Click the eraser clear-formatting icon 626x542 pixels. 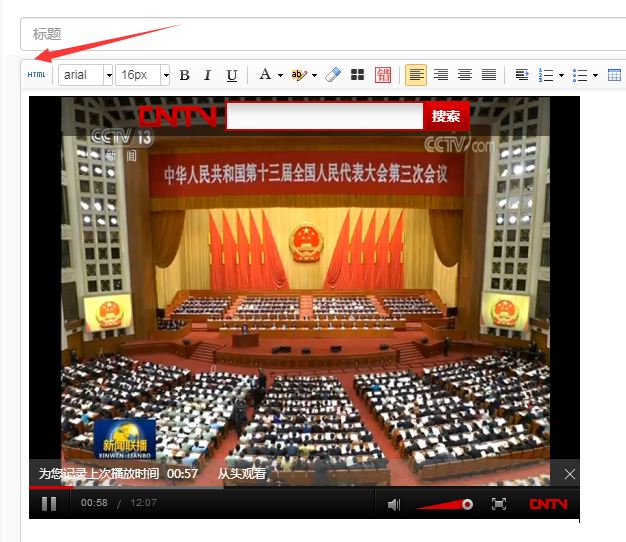333,75
